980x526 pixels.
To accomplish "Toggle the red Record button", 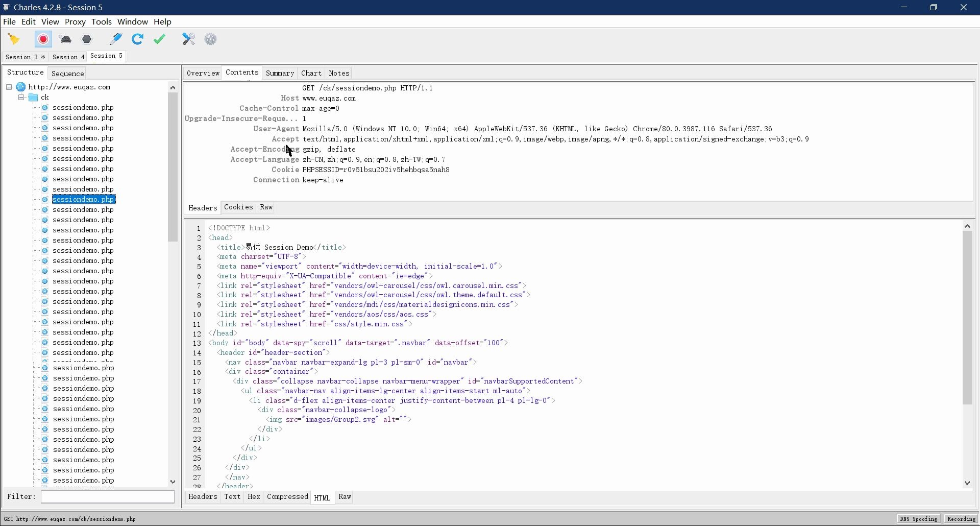I will click(43, 39).
